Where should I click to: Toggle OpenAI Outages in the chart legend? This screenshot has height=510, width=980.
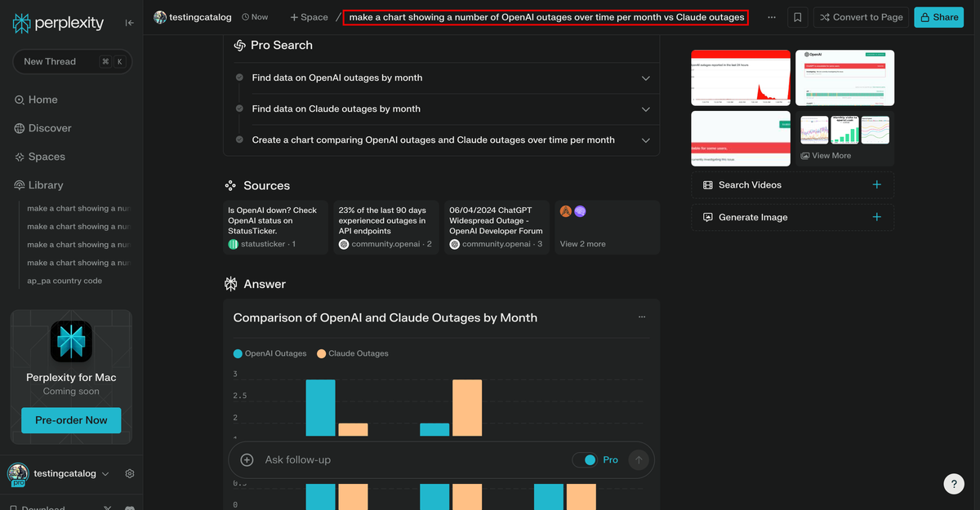(269, 353)
